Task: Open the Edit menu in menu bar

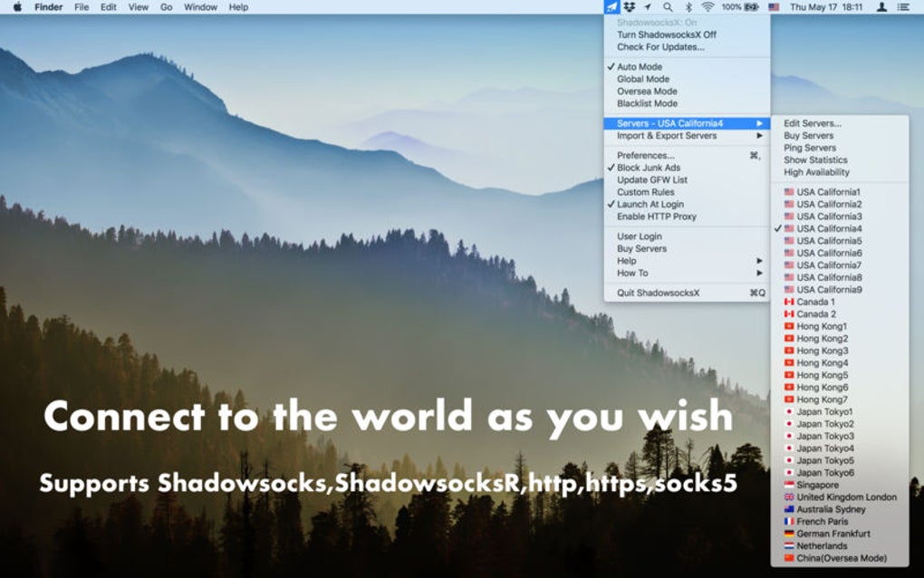Action: [109, 7]
